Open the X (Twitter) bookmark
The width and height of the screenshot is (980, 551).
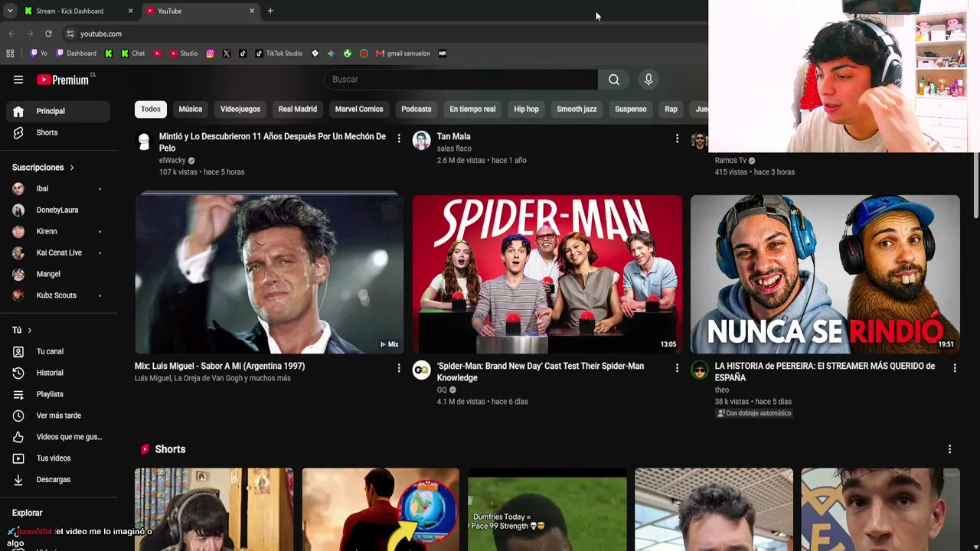tap(227, 54)
